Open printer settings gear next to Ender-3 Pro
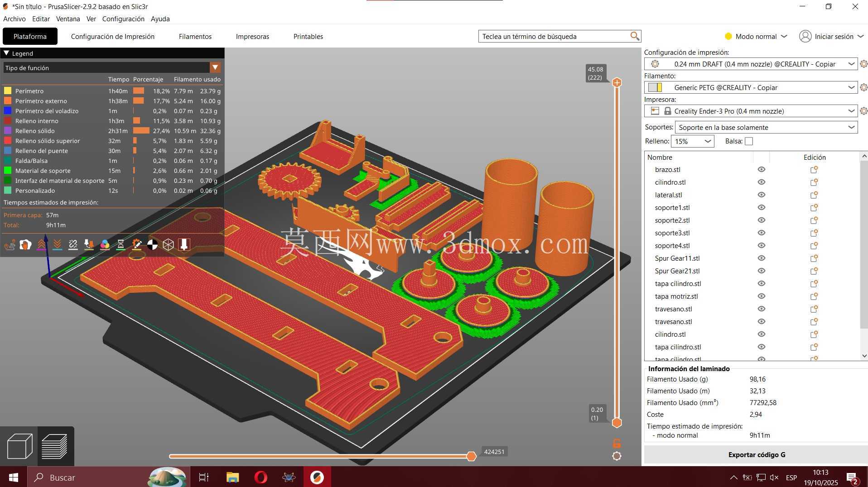868x487 pixels. pyautogui.click(x=863, y=111)
